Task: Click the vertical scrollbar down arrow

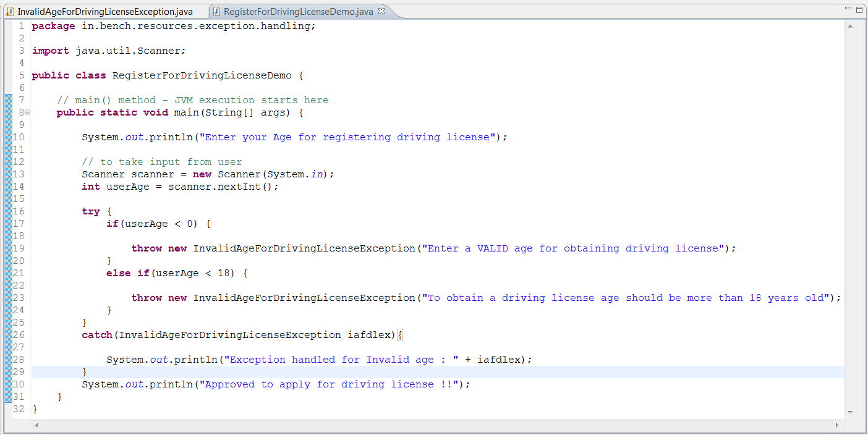Action: (849, 412)
